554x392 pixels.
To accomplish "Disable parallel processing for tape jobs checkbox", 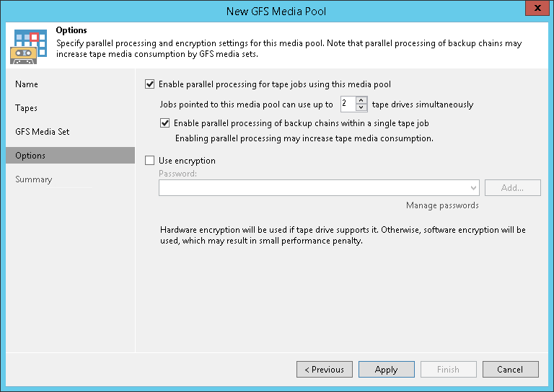I will pos(150,84).
